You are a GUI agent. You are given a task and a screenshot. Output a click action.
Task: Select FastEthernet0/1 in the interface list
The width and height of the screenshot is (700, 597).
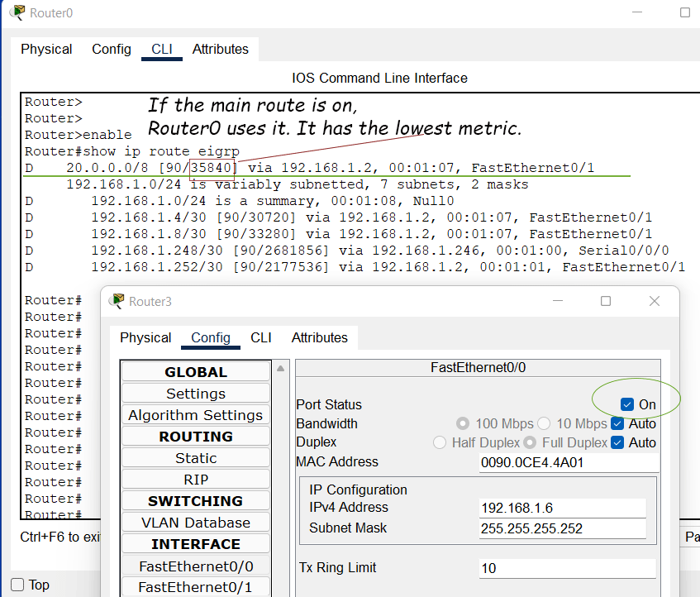click(196, 587)
